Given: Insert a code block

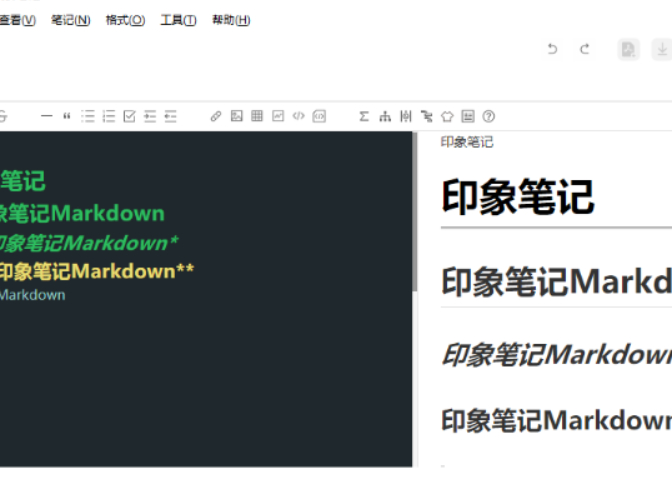Looking at the screenshot, I should point(319,116).
